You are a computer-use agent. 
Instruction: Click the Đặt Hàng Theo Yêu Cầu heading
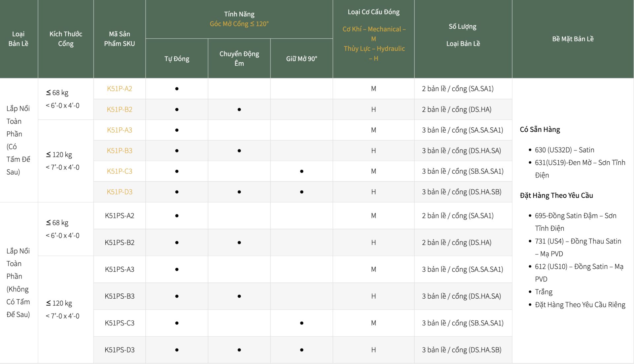coord(556,195)
